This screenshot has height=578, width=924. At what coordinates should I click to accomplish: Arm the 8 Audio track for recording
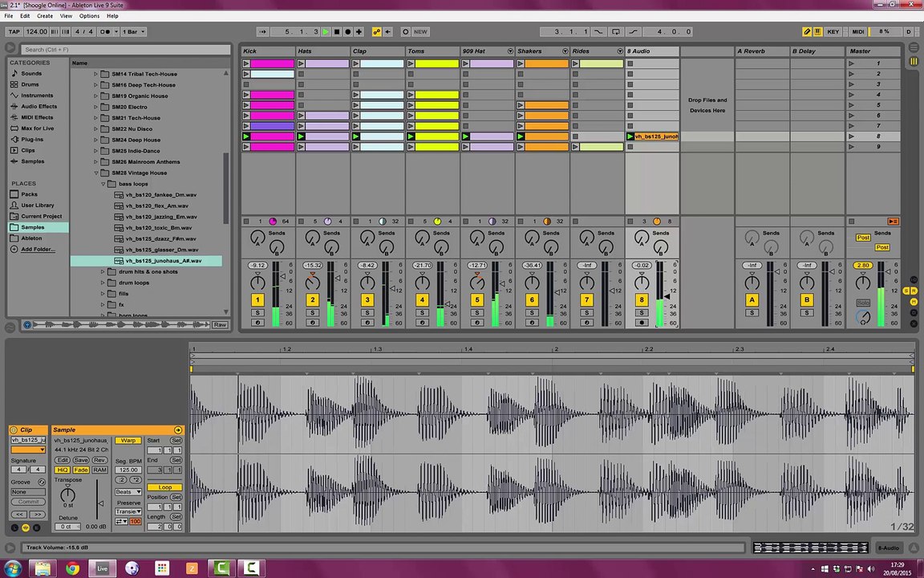(642, 324)
